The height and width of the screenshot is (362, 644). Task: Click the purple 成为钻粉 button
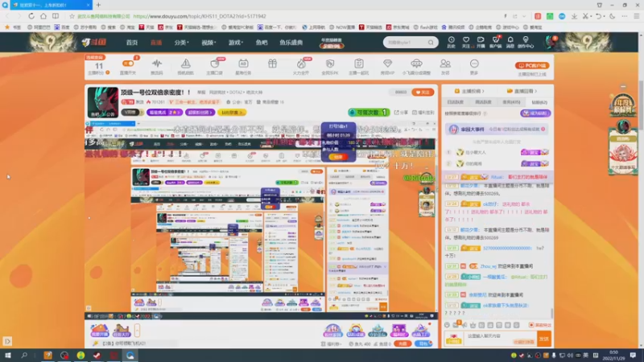pos(535,113)
